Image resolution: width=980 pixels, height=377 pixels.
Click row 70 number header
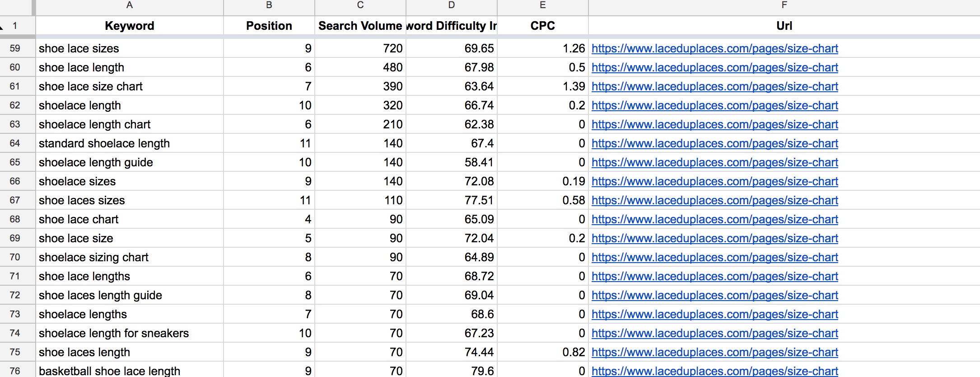[15, 257]
